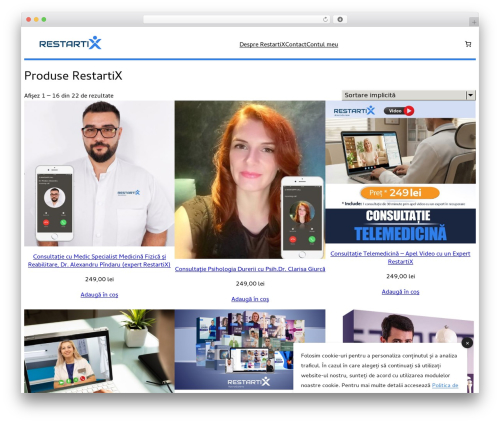Click the RestartiX product bundle image
This screenshot has height=423, width=500.
pyautogui.click(x=250, y=349)
